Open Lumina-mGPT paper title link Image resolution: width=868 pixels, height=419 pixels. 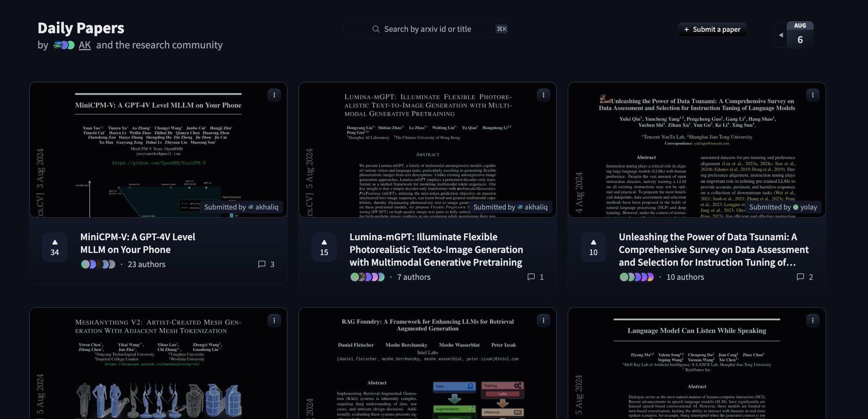tap(436, 250)
